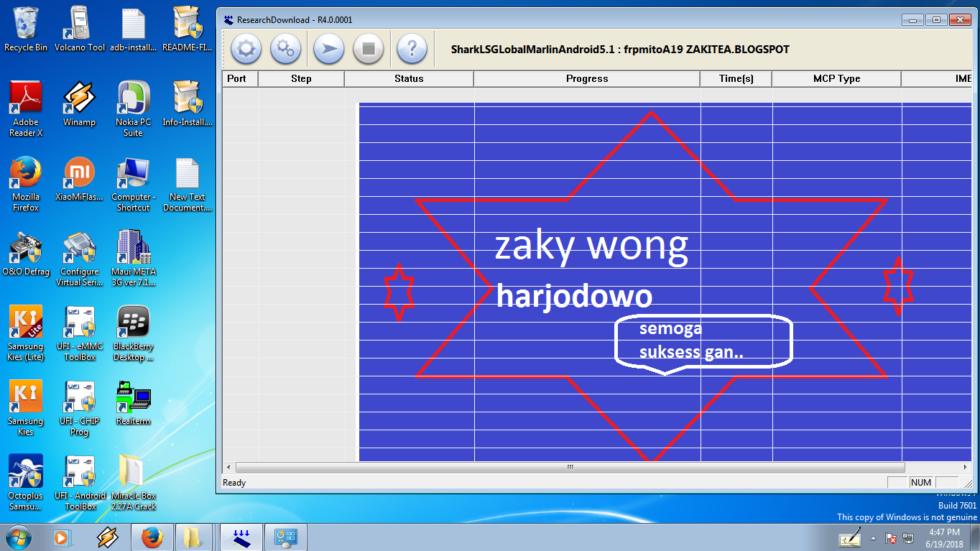Select the adb-install text file icon
Image resolution: width=980 pixels, height=551 pixels.
point(133,29)
